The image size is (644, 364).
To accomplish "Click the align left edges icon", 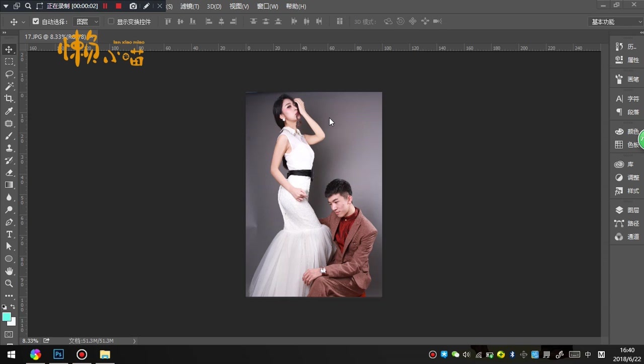I will click(x=209, y=22).
